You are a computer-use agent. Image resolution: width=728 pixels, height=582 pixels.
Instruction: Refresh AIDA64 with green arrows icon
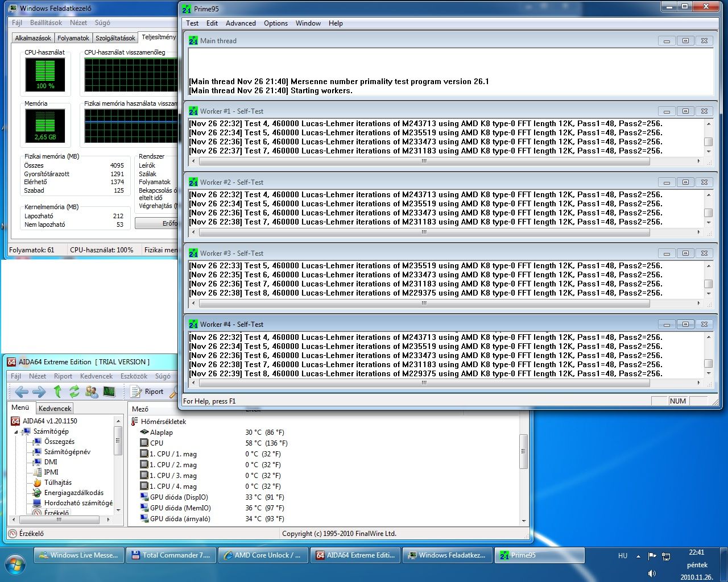click(75, 392)
